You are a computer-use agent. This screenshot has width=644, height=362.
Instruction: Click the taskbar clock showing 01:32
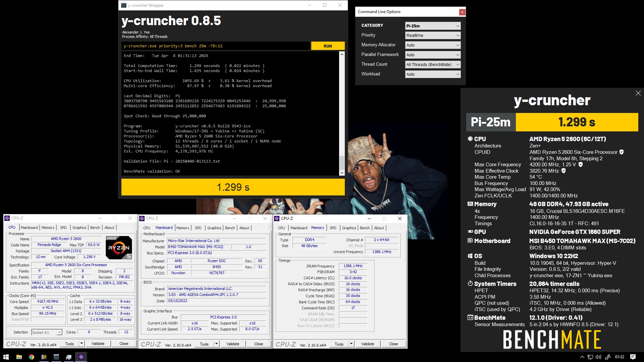point(620,357)
